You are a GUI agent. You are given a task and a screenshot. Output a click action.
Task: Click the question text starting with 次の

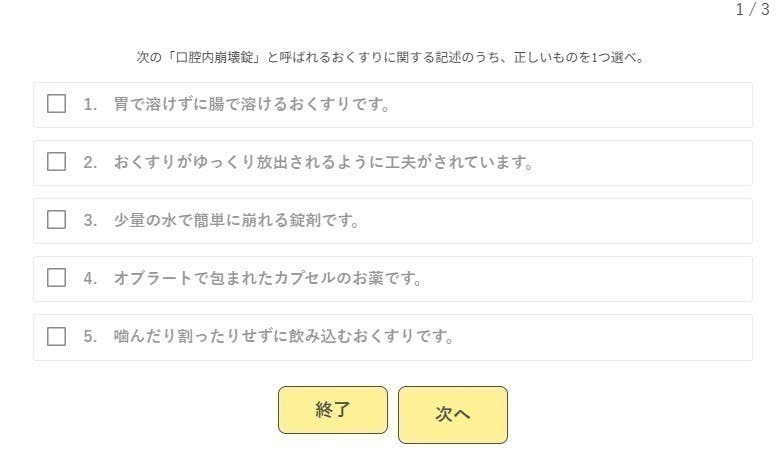point(390,57)
